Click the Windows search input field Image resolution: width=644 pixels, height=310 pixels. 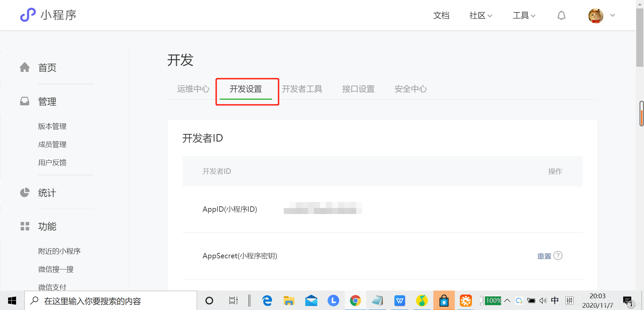coord(111,300)
